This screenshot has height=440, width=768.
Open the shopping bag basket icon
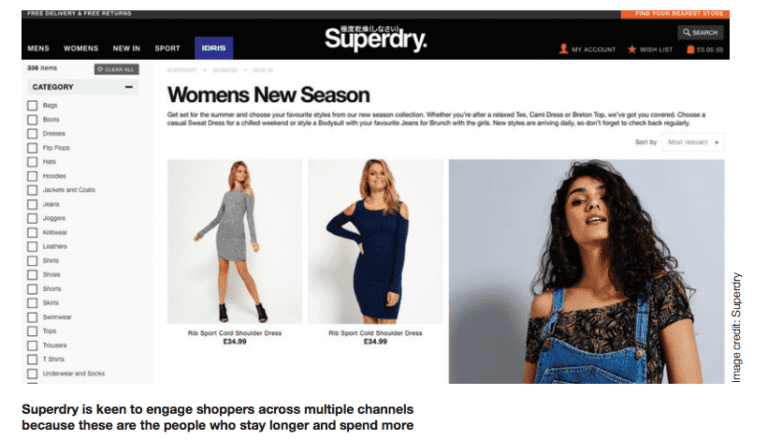coord(691,49)
